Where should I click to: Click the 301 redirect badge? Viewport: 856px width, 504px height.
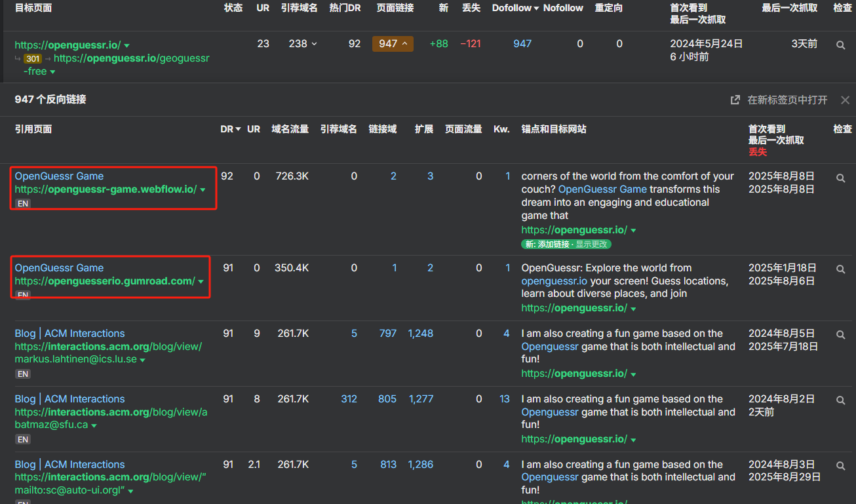coord(33,58)
